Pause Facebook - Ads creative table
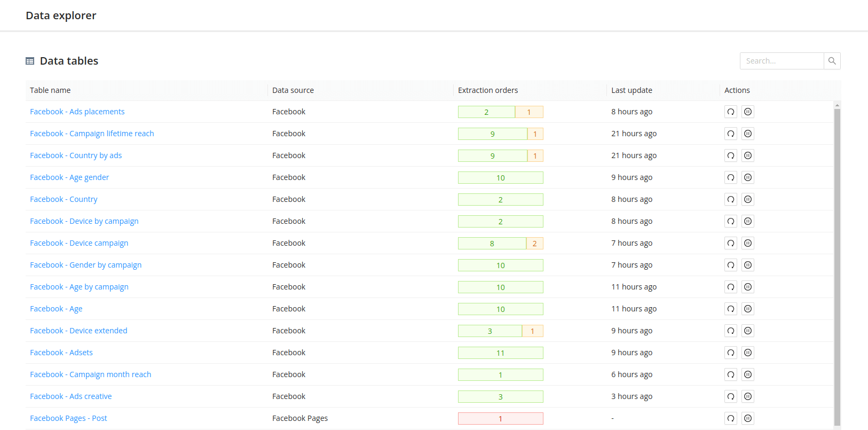Screen dimensions: 868x430 point(748,396)
